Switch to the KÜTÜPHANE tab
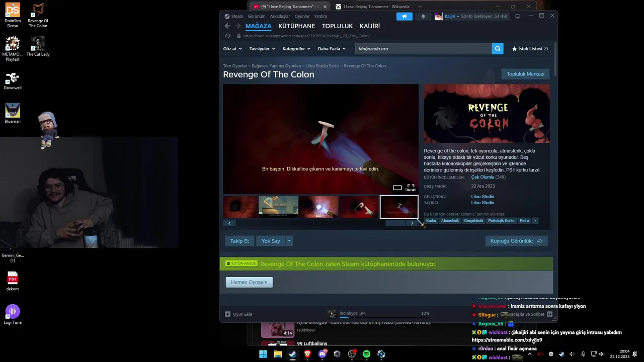Image resolution: width=644 pixels, height=362 pixels. [296, 26]
